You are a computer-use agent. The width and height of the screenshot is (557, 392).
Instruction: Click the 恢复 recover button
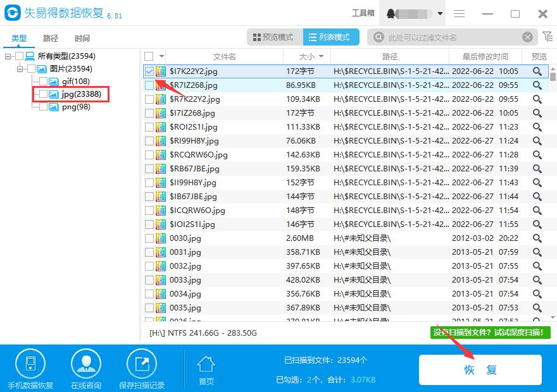480,370
